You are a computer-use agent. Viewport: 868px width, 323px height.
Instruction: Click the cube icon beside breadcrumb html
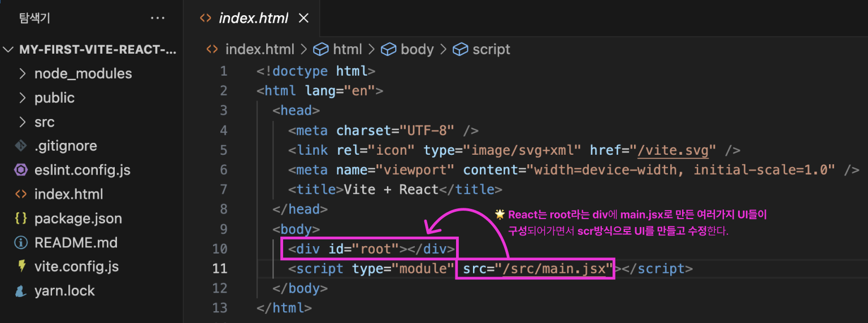tap(321, 50)
